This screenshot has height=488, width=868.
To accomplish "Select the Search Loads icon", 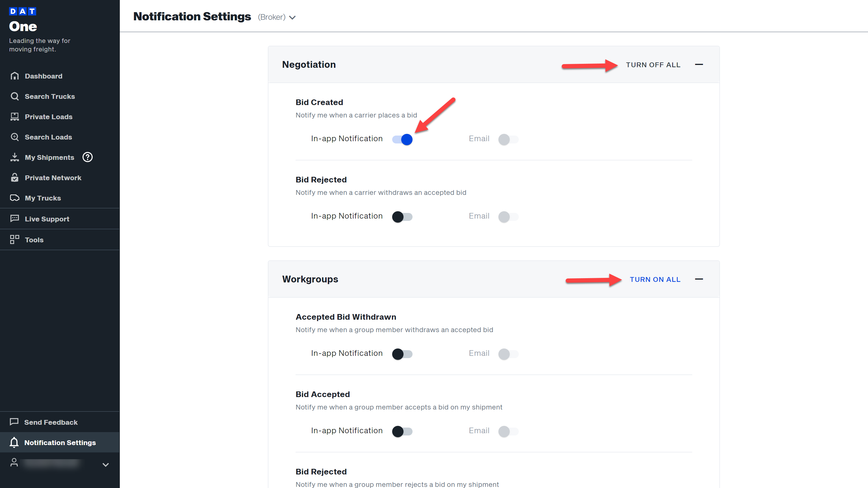I will pyautogui.click(x=15, y=137).
